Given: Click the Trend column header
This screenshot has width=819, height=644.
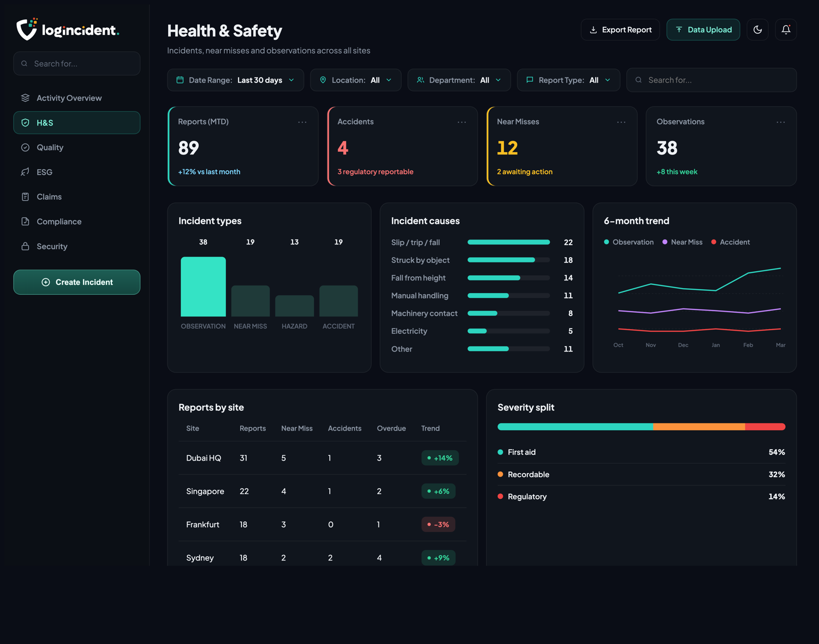Looking at the screenshot, I should pos(430,428).
